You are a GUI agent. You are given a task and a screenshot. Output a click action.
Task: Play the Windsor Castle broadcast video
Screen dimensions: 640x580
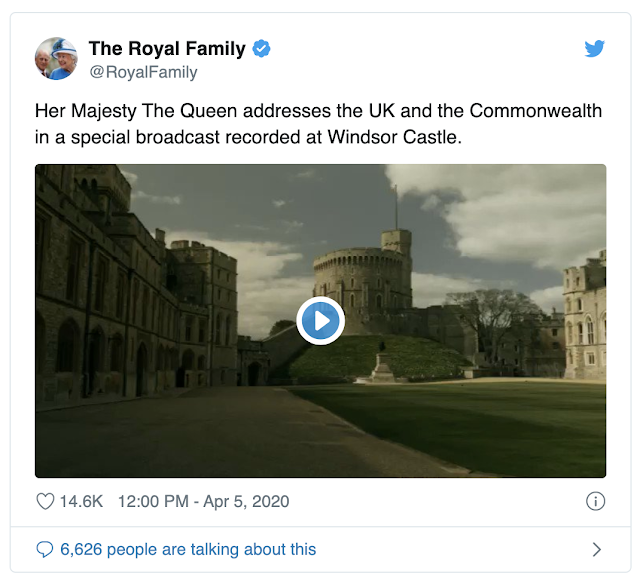(320, 321)
